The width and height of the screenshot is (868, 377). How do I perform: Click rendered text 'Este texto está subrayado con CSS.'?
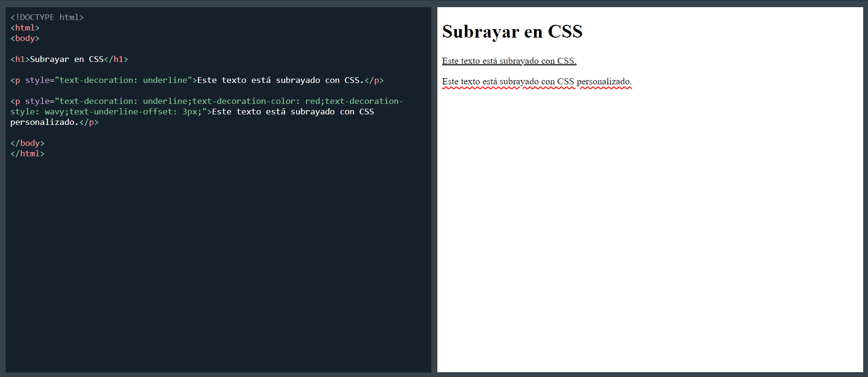click(x=509, y=61)
